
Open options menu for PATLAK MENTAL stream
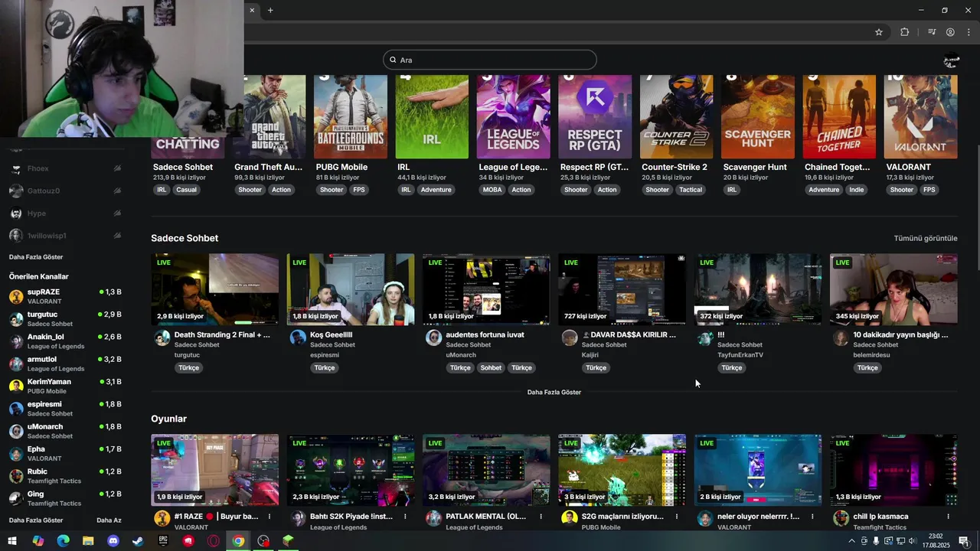(541, 517)
